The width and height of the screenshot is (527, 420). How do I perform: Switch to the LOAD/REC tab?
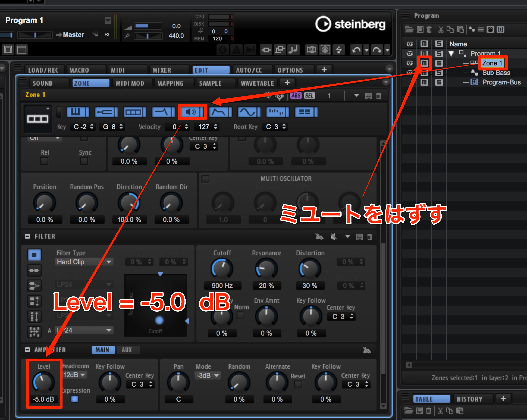43,70
